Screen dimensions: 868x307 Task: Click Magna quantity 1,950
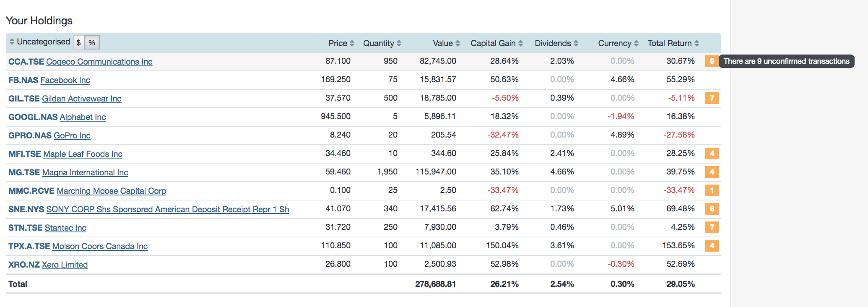(x=387, y=172)
